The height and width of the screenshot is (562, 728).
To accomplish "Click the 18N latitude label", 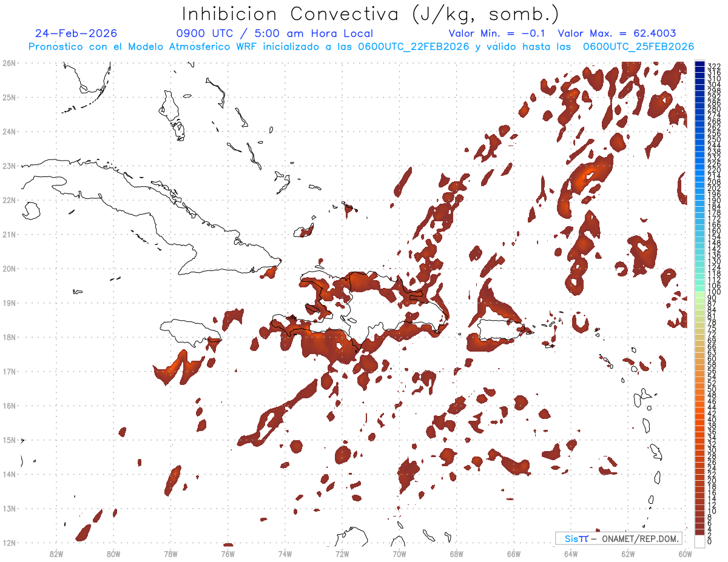I will tap(9, 337).
